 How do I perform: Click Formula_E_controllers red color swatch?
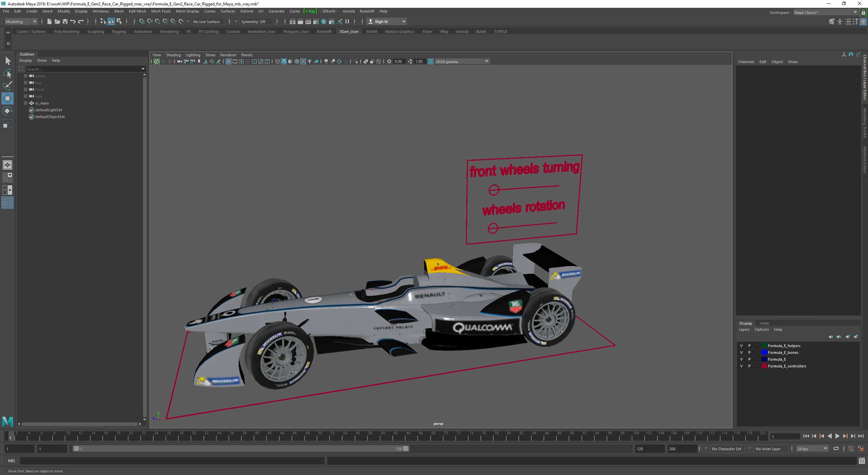[x=764, y=366]
